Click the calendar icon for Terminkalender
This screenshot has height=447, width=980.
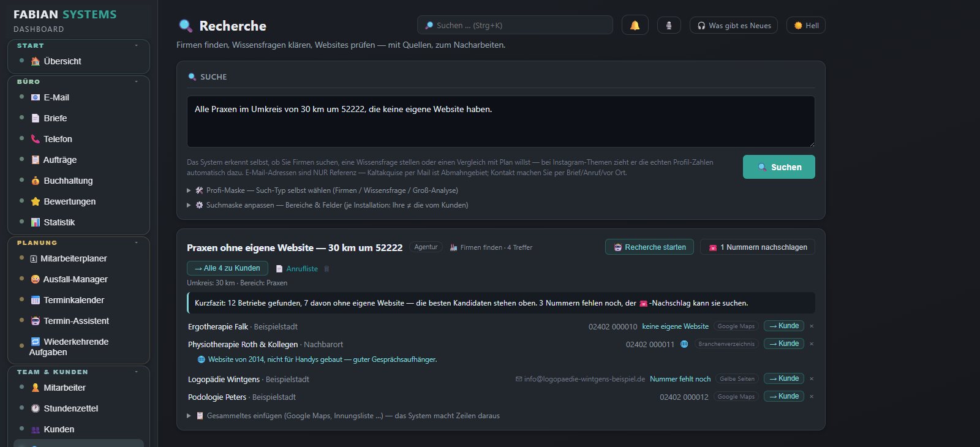point(36,300)
